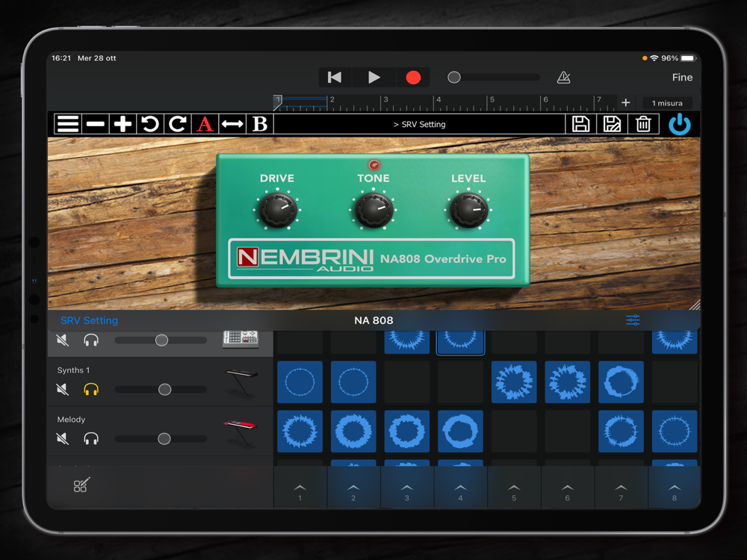Undo the last plugin change
Viewport: 747px width, 560px height.
tap(150, 124)
